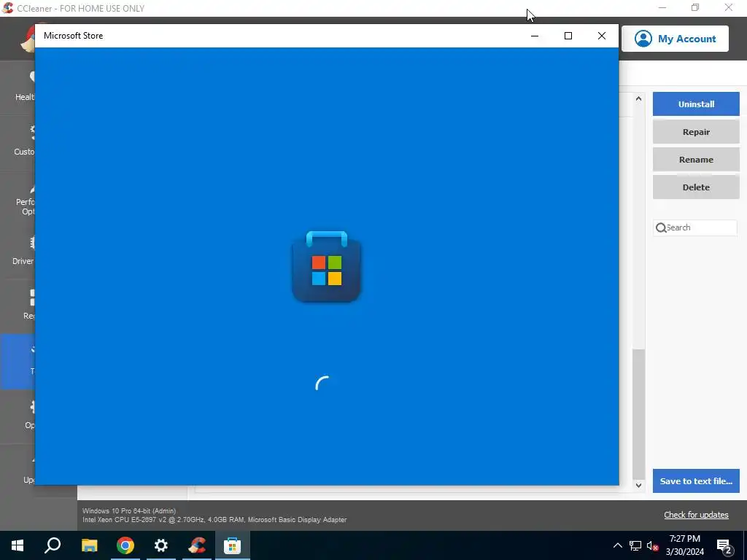The height and width of the screenshot is (560, 747).
Task: Click the scroll up arrow in CCleaner list
Action: [638, 99]
